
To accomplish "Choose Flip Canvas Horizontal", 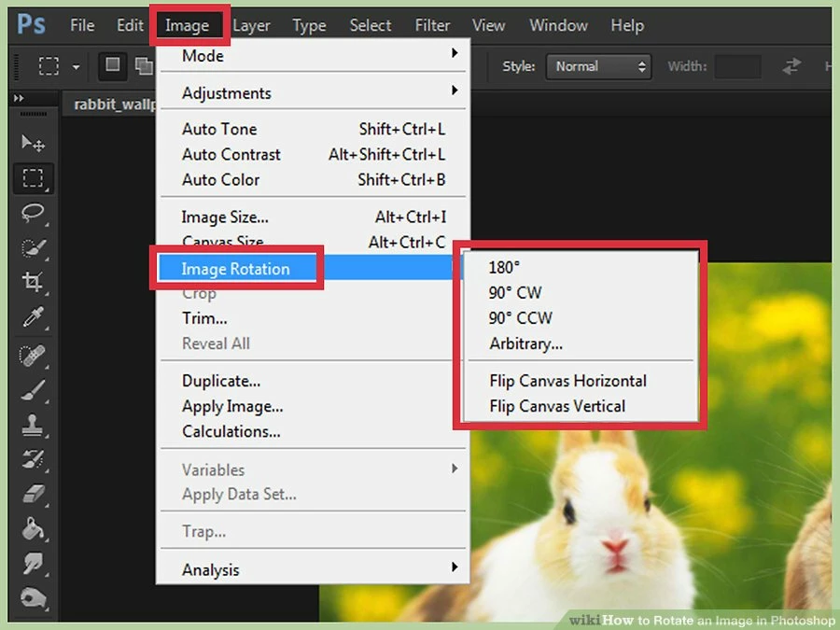I will click(x=581, y=381).
